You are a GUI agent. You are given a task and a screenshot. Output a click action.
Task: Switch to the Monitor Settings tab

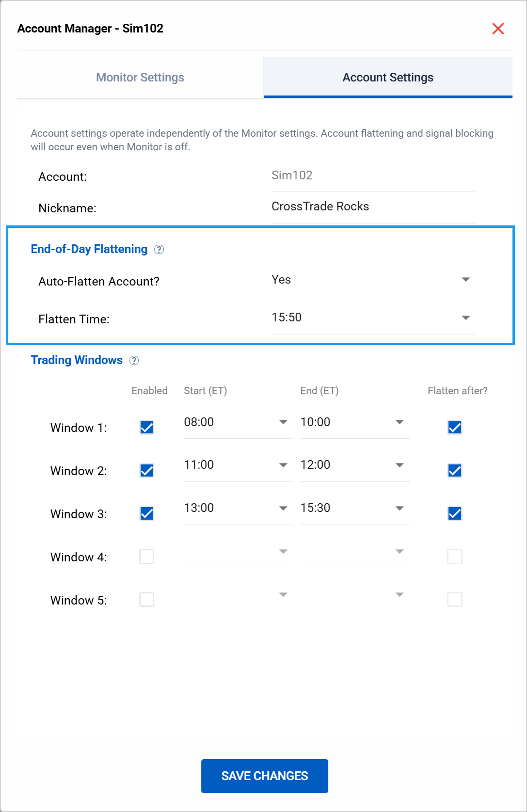point(140,78)
